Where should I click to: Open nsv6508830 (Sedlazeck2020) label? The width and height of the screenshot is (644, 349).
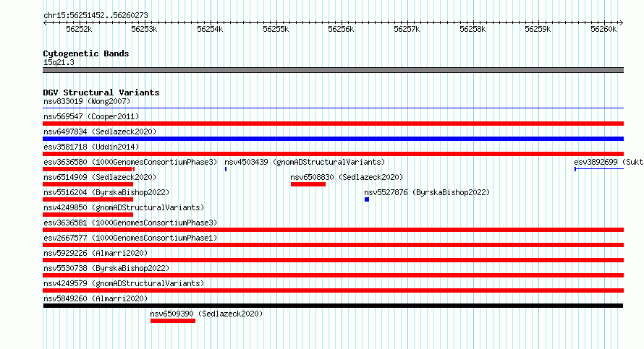(x=347, y=177)
